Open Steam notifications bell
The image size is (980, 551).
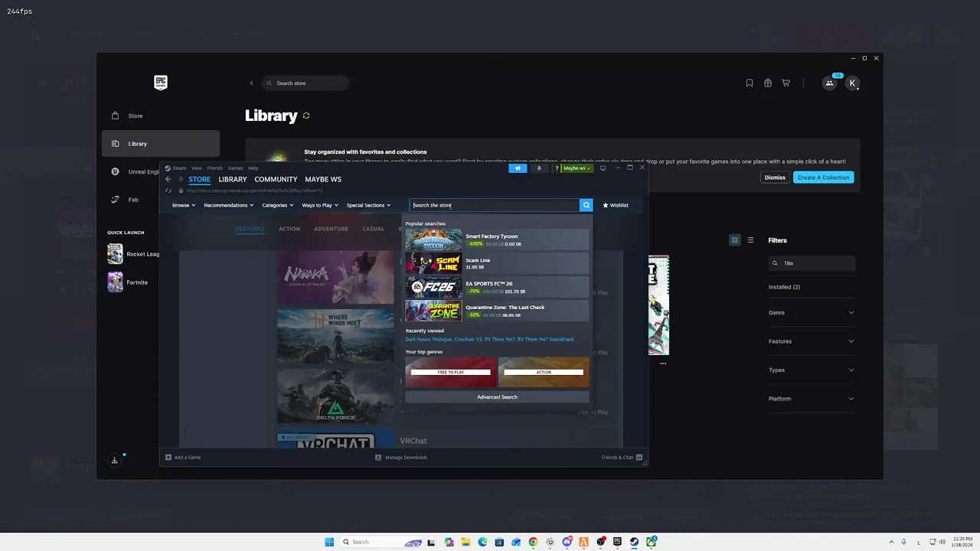pos(539,168)
